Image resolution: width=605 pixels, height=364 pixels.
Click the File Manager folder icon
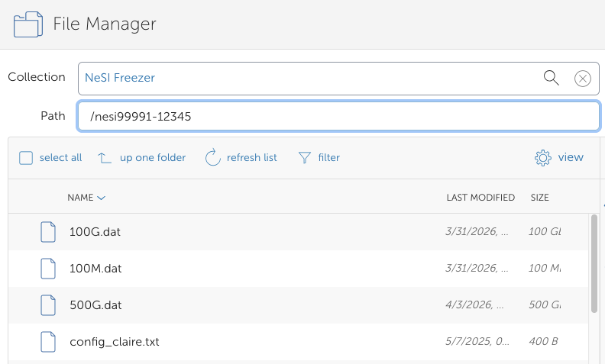(28, 24)
